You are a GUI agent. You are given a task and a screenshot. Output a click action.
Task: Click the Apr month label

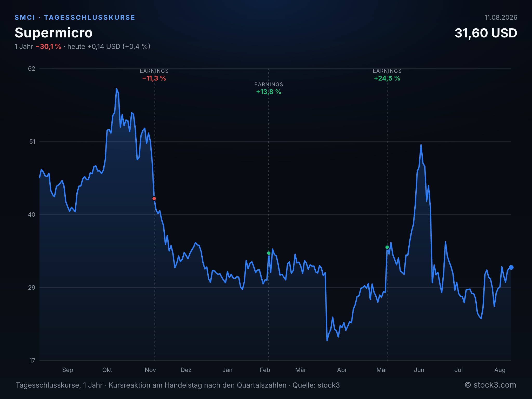pyautogui.click(x=342, y=370)
